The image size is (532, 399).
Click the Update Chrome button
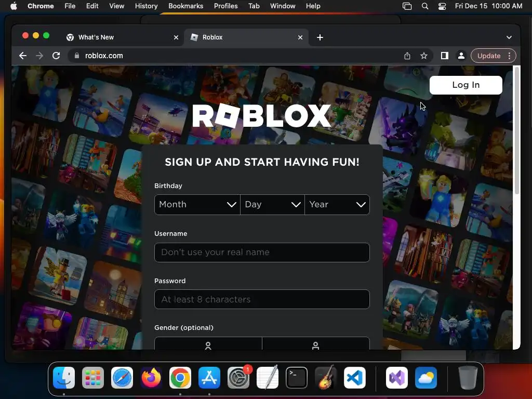[x=488, y=56]
